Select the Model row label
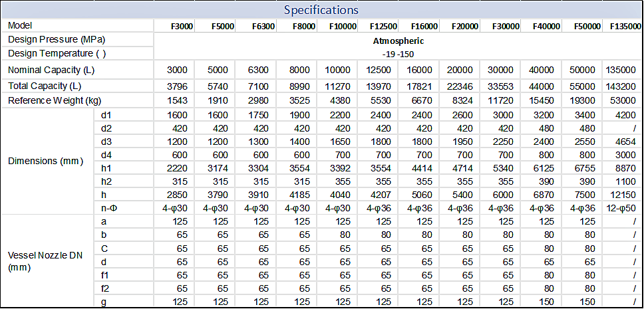Image resolution: width=644 pixels, height=309 pixels. click(x=20, y=25)
